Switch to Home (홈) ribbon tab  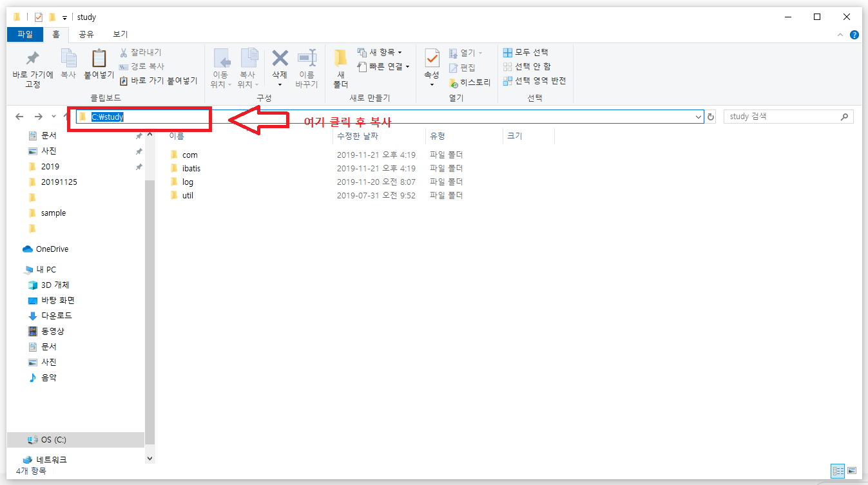56,34
